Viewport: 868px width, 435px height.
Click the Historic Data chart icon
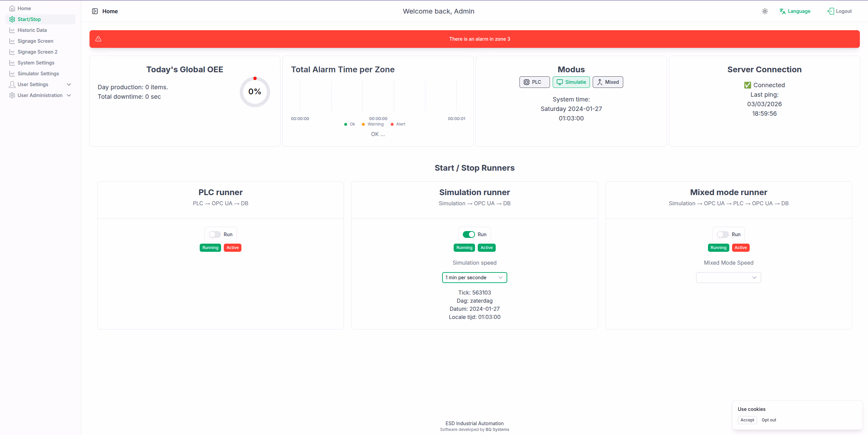coord(12,30)
